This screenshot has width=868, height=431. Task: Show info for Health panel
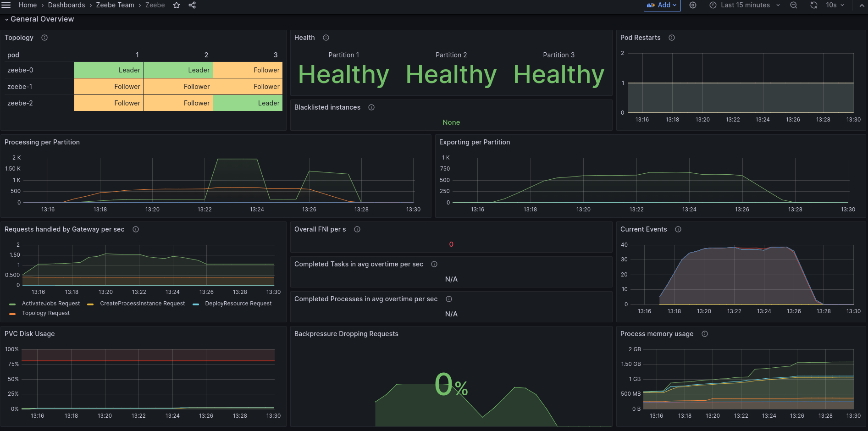click(x=326, y=38)
